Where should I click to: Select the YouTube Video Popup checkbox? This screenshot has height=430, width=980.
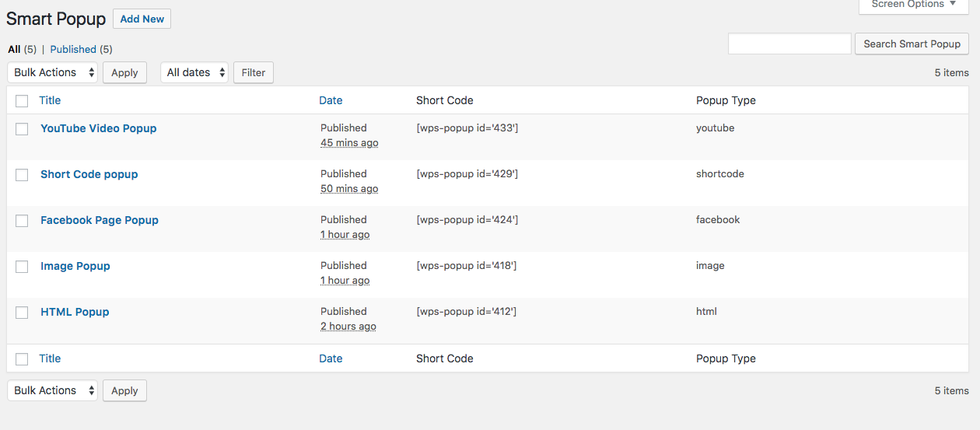click(x=22, y=129)
